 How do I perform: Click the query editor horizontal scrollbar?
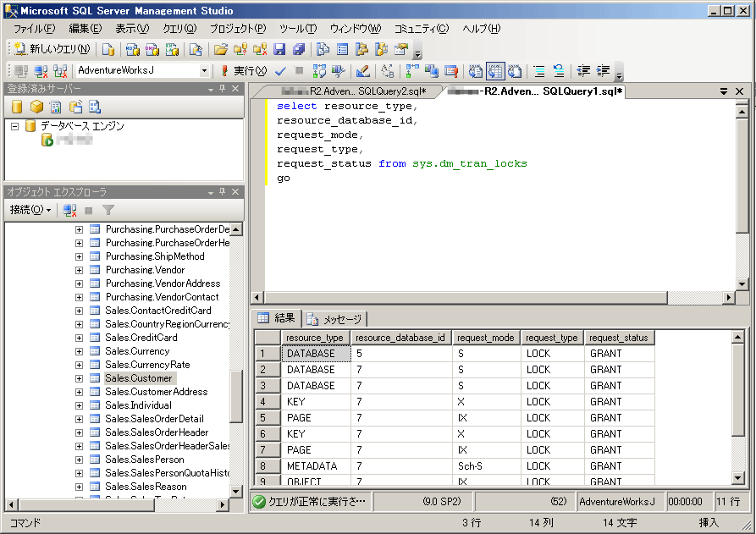click(x=466, y=298)
